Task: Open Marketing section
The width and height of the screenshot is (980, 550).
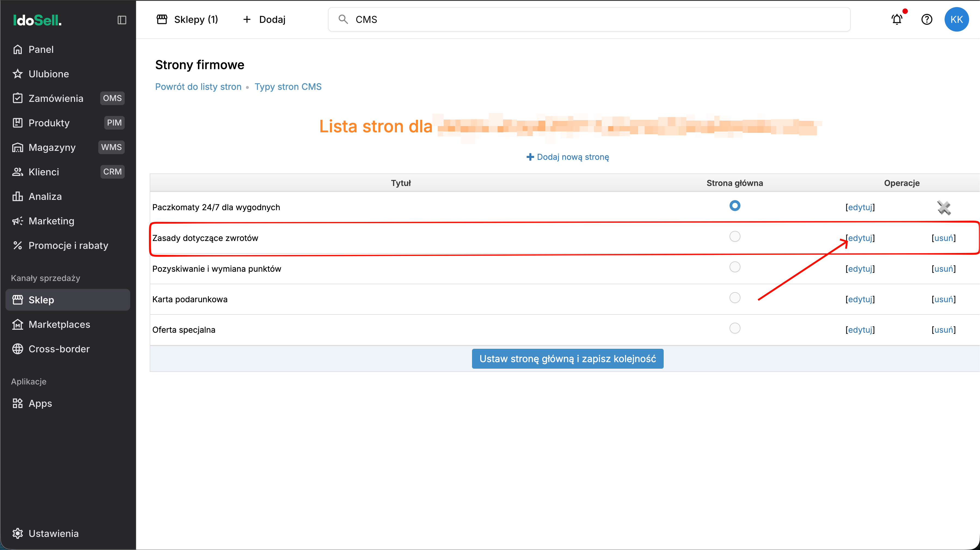Action: click(x=68, y=221)
